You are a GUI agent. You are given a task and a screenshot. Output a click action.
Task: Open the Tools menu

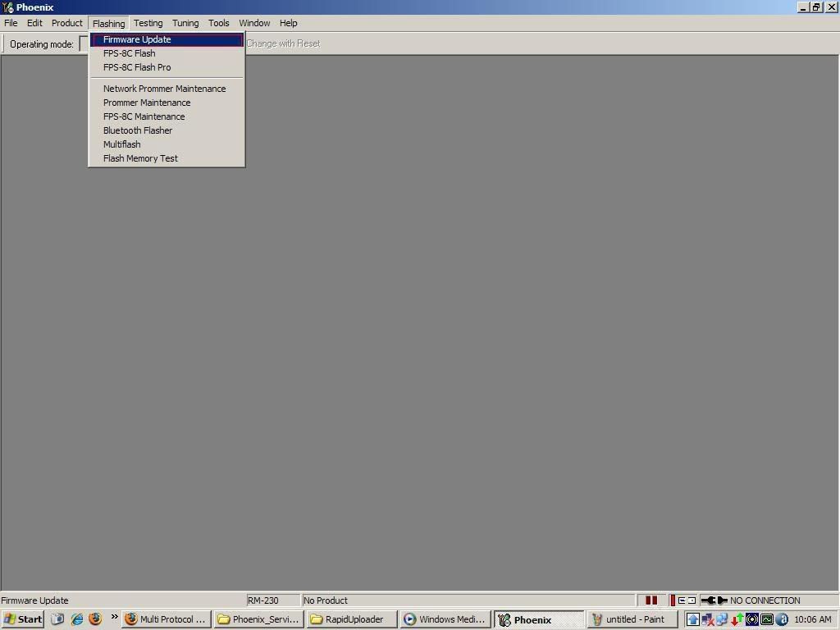tap(218, 23)
